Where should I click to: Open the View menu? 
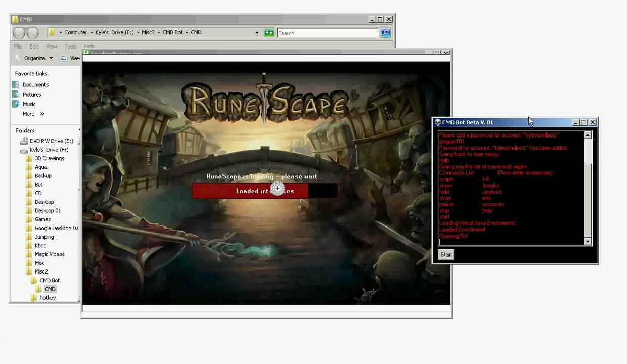[52, 47]
